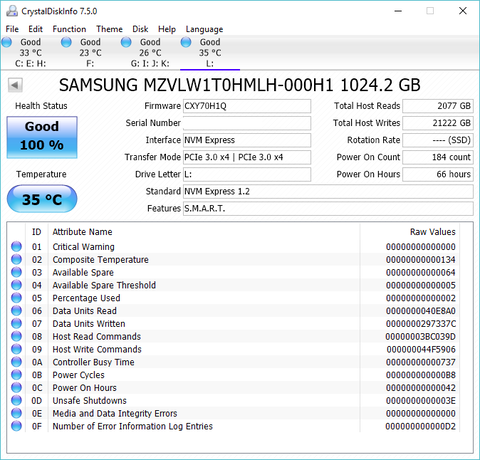
Task: Click the status icon for Unsafe Shutdowns
Action: point(16,400)
